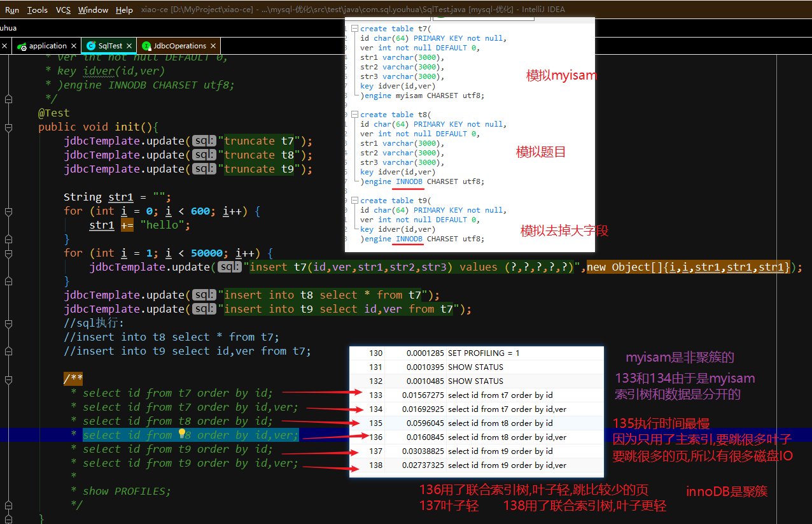Open the Window menu
This screenshot has height=524, width=812.
coord(93,10)
